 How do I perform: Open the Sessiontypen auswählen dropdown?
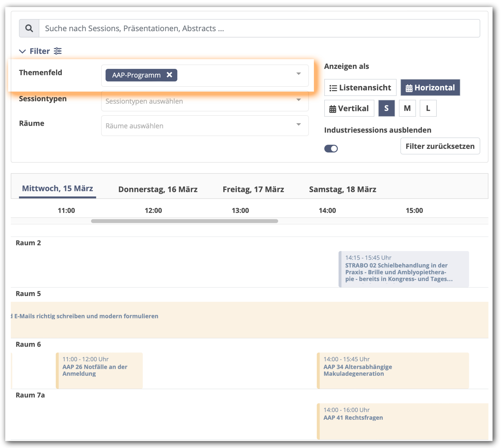pos(204,101)
